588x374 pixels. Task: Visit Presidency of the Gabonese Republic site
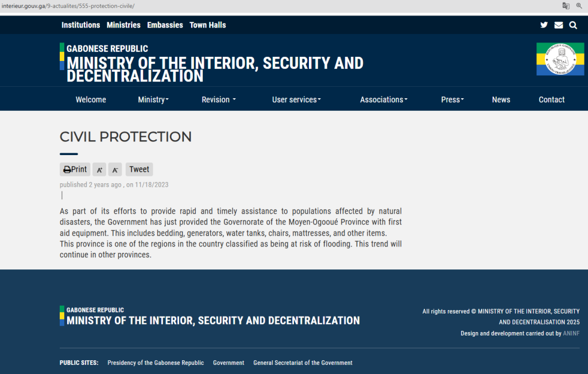(x=156, y=363)
